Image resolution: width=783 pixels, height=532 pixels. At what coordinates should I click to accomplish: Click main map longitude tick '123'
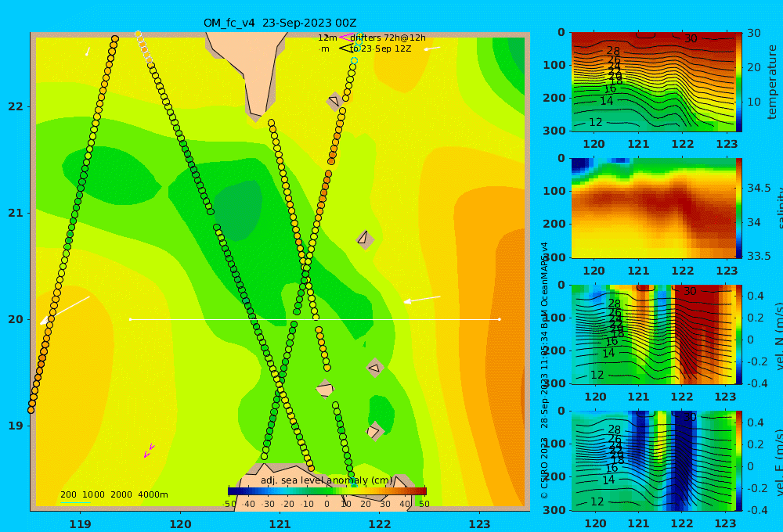click(479, 524)
